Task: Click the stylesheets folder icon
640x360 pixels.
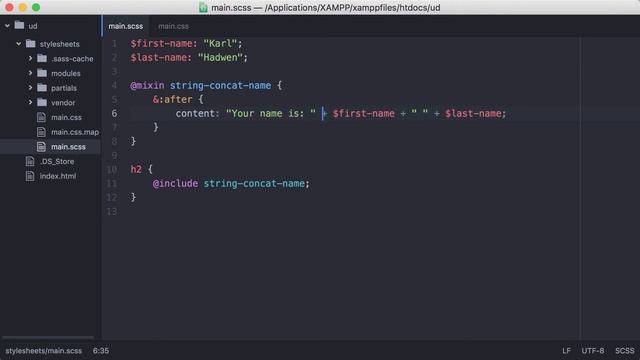Action: click(31, 43)
